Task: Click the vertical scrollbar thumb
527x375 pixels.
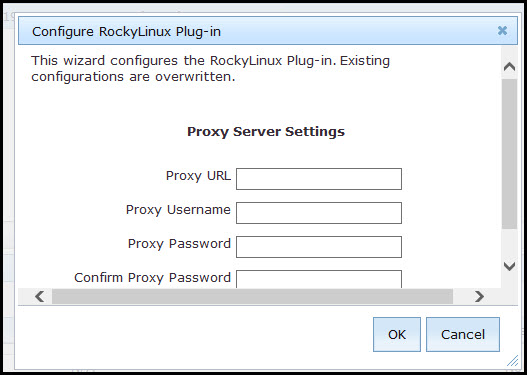Action: click(x=510, y=154)
